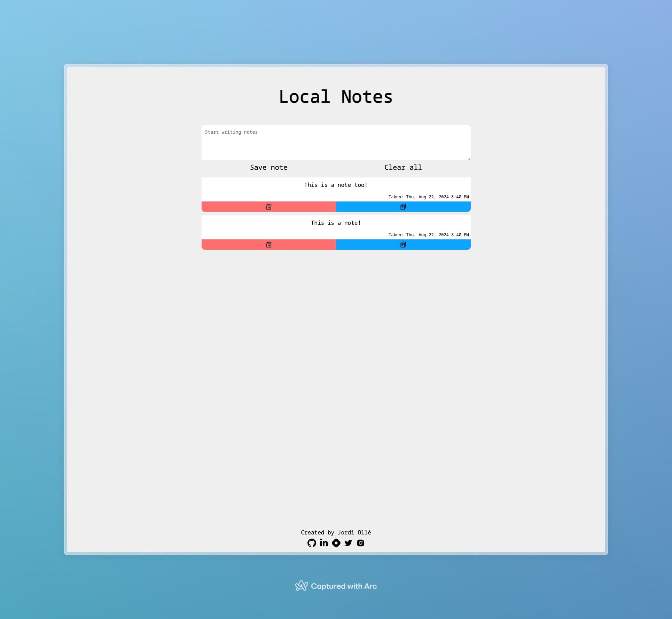Click 'Captured with Arc' bottom link
This screenshot has width=672, height=619.
pyautogui.click(x=336, y=586)
